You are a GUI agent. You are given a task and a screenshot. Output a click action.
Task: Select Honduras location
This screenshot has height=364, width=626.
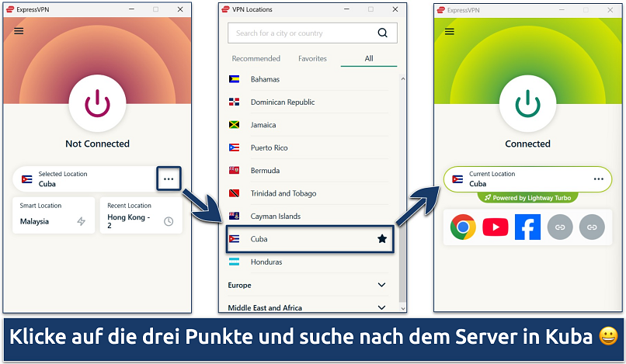[308, 262]
